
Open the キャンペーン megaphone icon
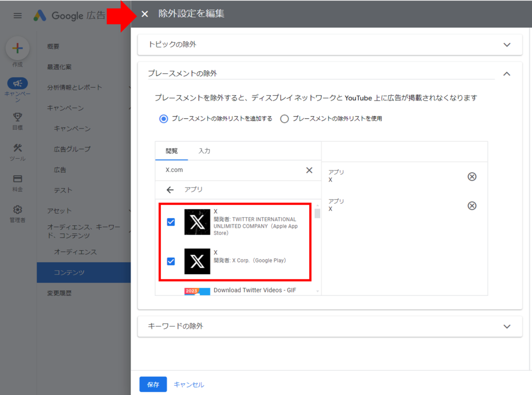click(x=18, y=83)
